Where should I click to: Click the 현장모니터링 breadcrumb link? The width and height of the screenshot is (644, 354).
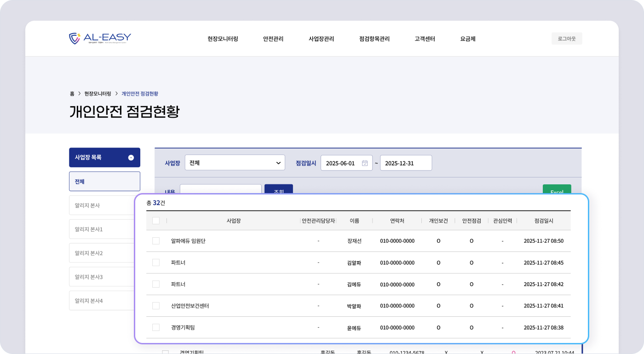coord(98,94)
